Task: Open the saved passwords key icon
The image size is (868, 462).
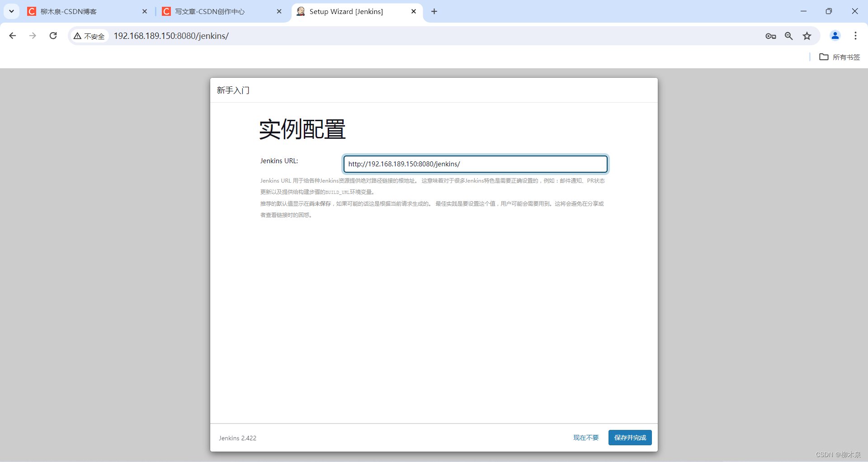Action: point(771,36)
